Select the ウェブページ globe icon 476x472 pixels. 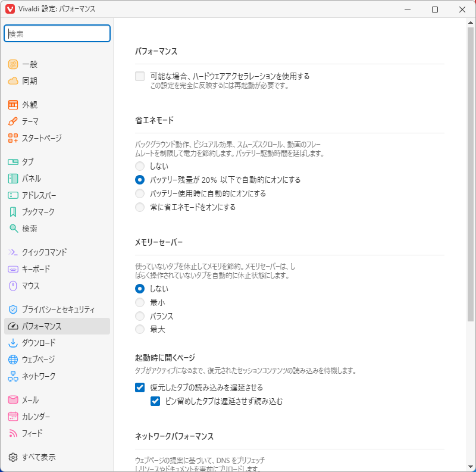coord(12,360)
